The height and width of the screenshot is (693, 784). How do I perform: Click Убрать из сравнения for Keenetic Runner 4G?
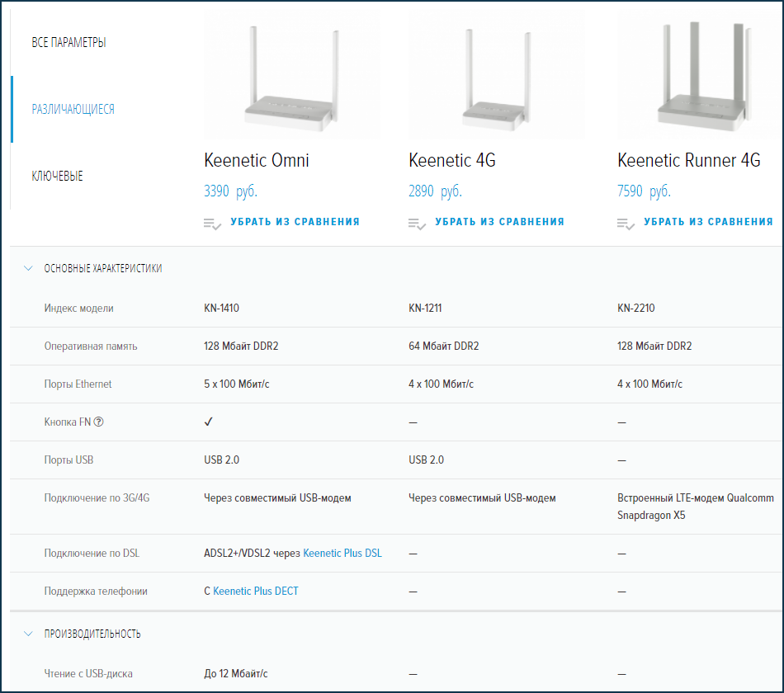708,222
